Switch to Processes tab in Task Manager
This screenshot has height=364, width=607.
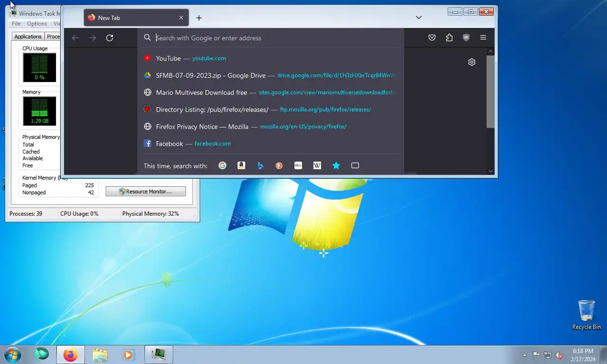click(53, 36)
